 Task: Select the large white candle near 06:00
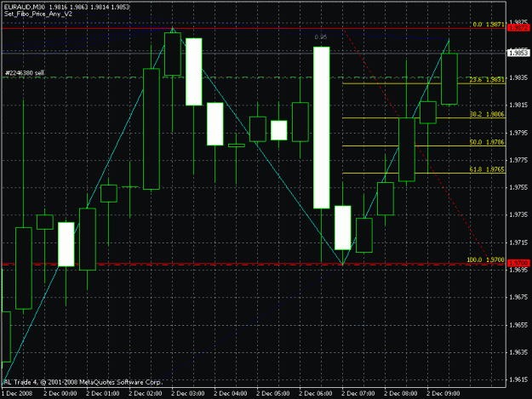point(321,128)
